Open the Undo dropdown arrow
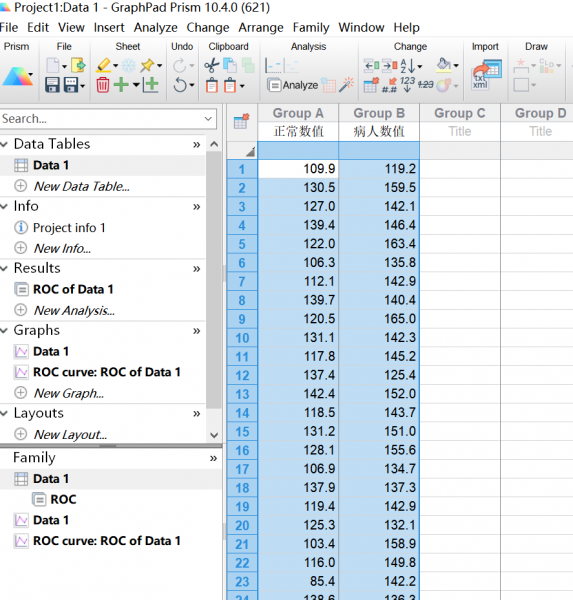Viewport: 573px width, 600px height. (192, 85)
